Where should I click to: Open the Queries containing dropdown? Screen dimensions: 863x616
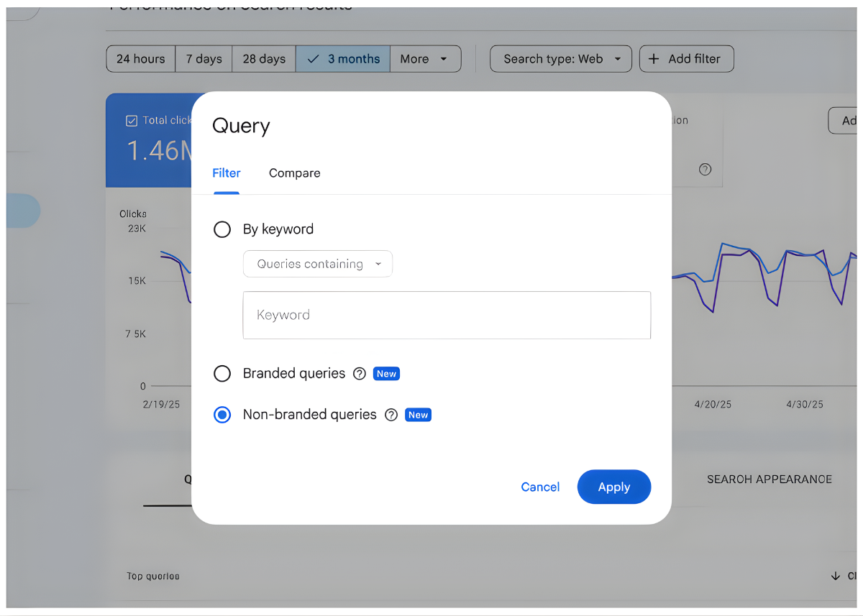click(x=317, y=264)
